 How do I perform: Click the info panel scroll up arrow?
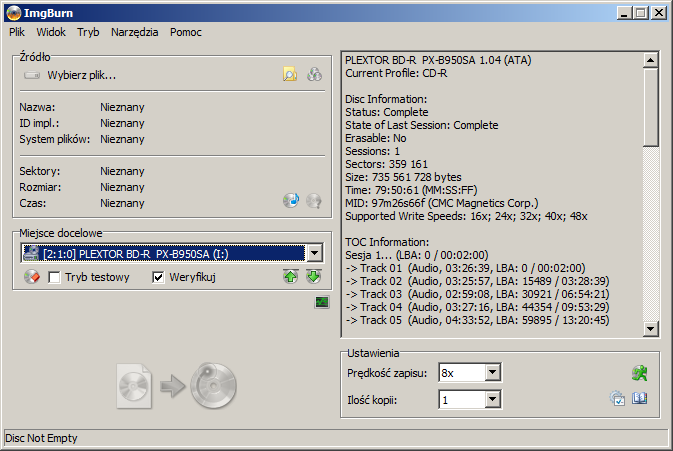[x=650, y=60]
